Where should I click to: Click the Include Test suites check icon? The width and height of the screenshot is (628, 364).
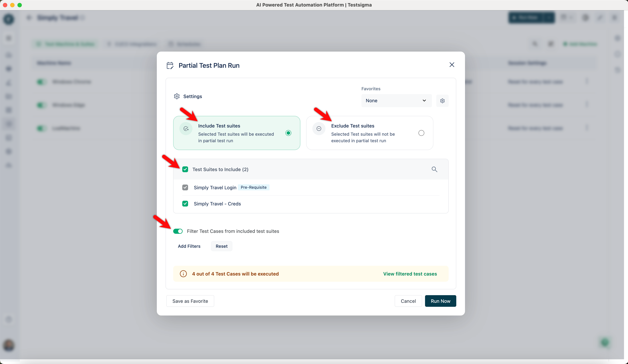(x=186, y=129)
